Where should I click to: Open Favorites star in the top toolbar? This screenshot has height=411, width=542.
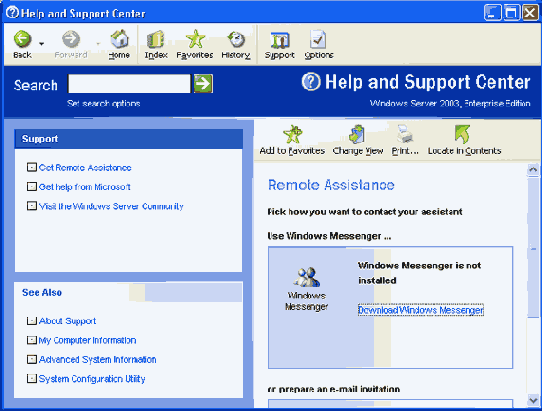pos(195,39)
